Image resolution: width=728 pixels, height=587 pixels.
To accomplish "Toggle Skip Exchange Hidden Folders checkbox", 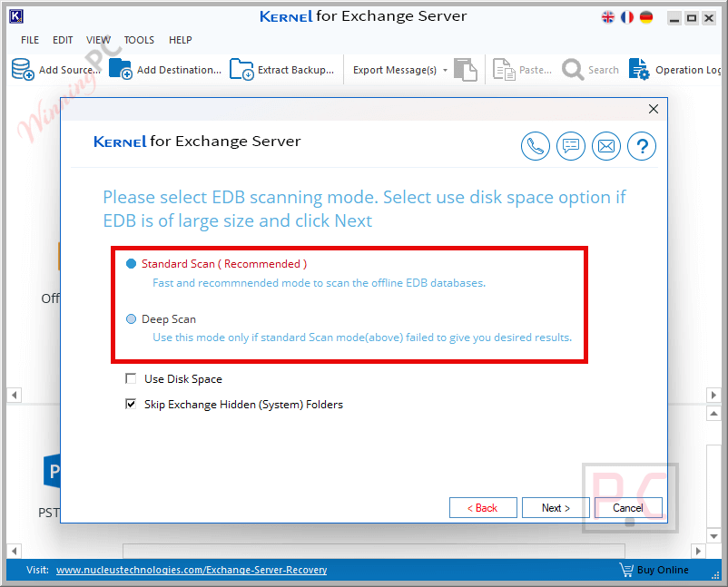I will pos(131,404).
